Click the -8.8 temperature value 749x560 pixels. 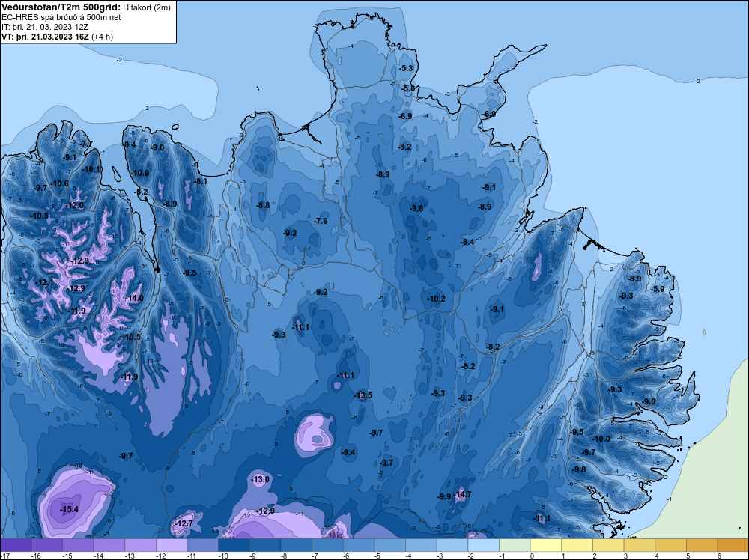coord(263,205)
